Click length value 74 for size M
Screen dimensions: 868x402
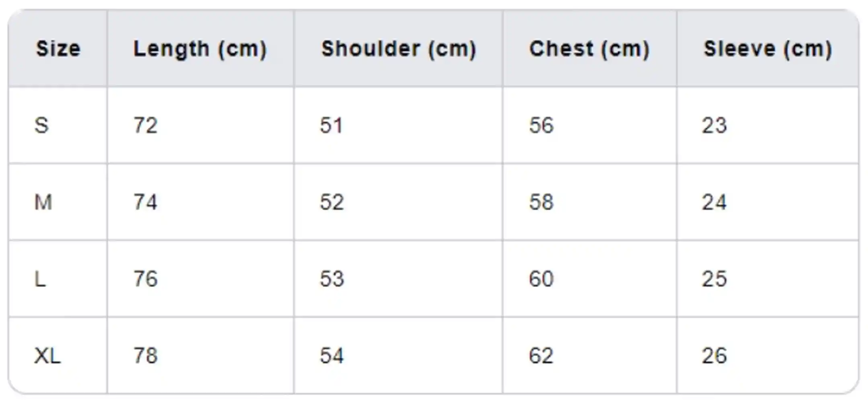point(146,202)
